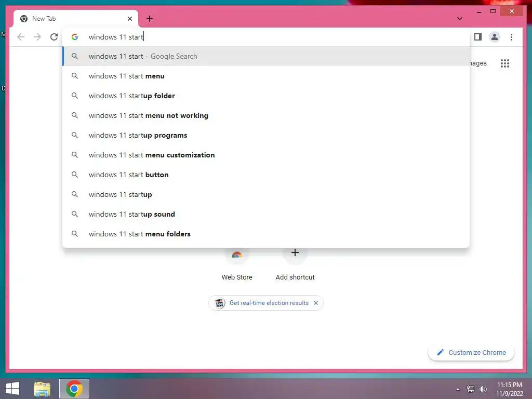The width and height of the screenshot is (532, 399).
Task: Click the taskbar clock and date
Action: point(510,389)
